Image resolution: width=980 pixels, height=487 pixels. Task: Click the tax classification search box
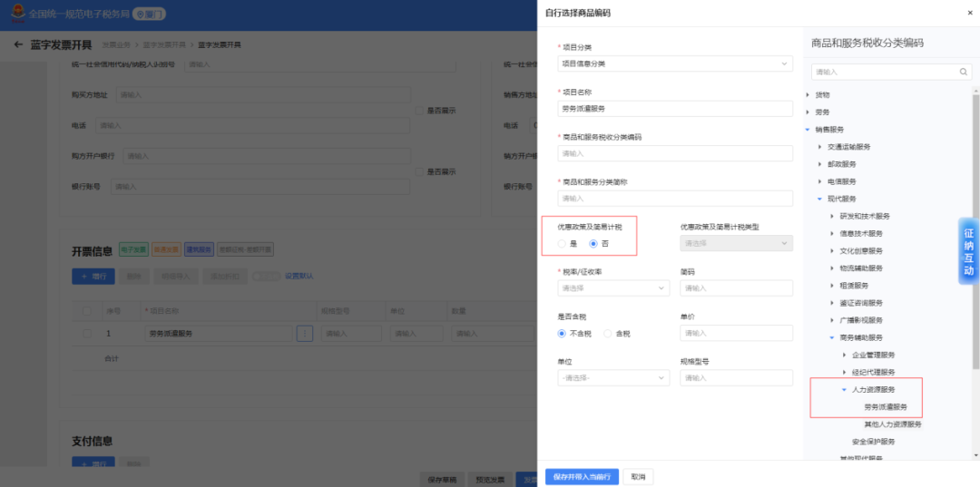tap(891, 72)
